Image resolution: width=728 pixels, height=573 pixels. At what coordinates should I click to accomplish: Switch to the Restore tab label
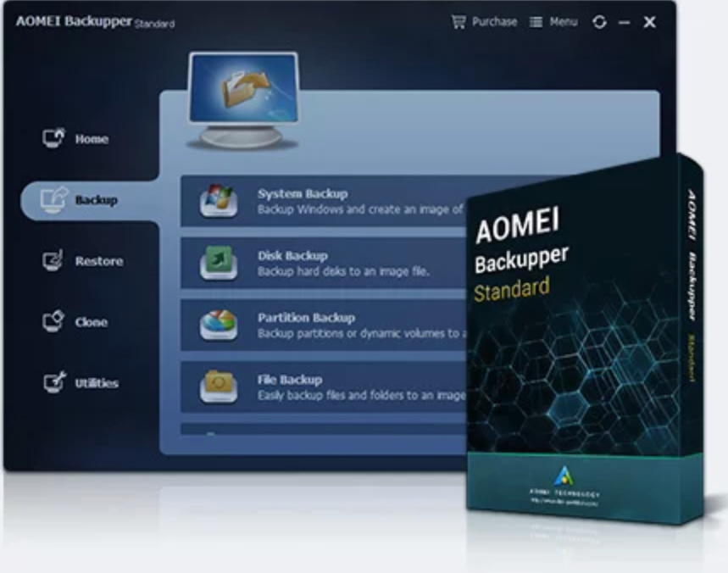click(x=99, y=261)
